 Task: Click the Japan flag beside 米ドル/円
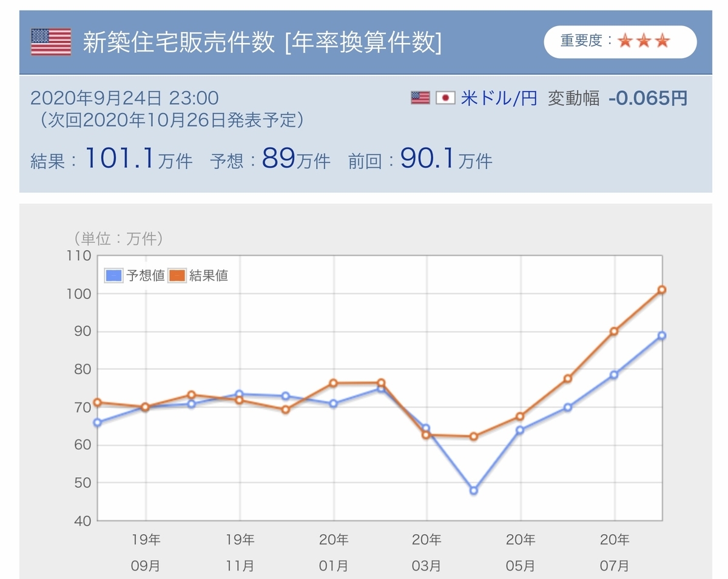445,98
